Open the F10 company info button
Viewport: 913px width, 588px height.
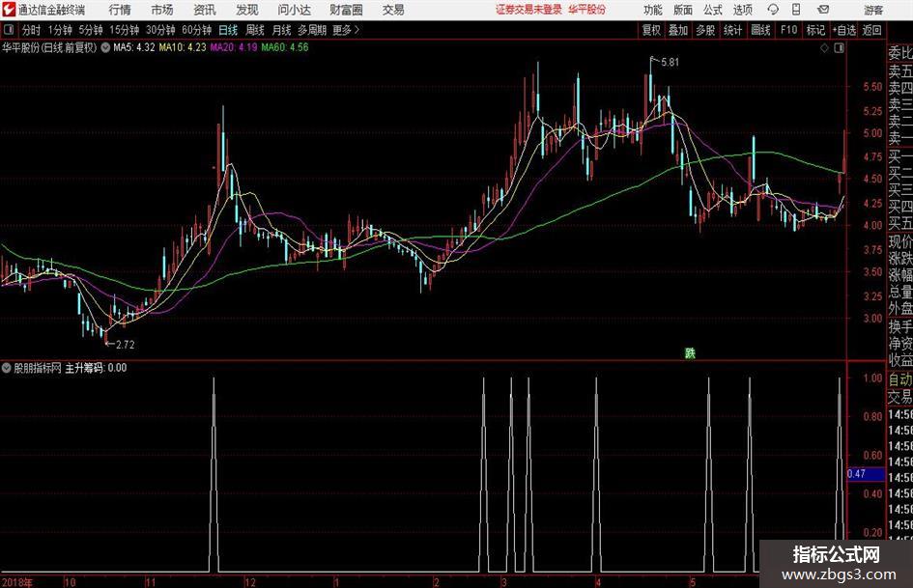(x=788, y=30)
